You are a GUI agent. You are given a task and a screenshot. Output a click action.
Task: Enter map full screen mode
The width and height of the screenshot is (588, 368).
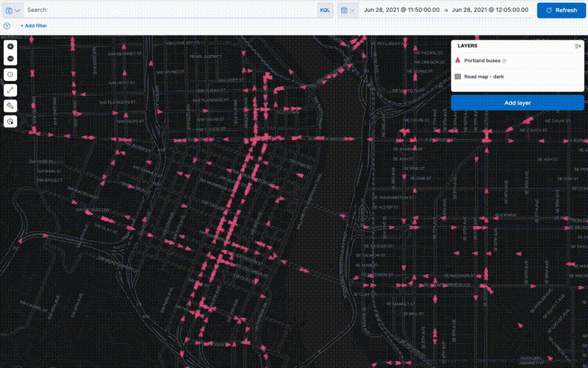[x=10, y=90]
